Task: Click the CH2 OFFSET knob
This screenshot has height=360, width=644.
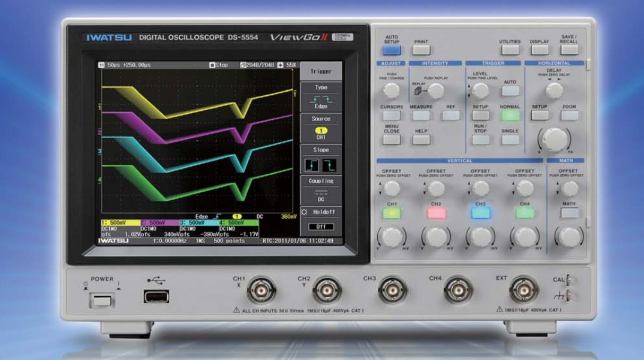Action: [x=436, y=189]
